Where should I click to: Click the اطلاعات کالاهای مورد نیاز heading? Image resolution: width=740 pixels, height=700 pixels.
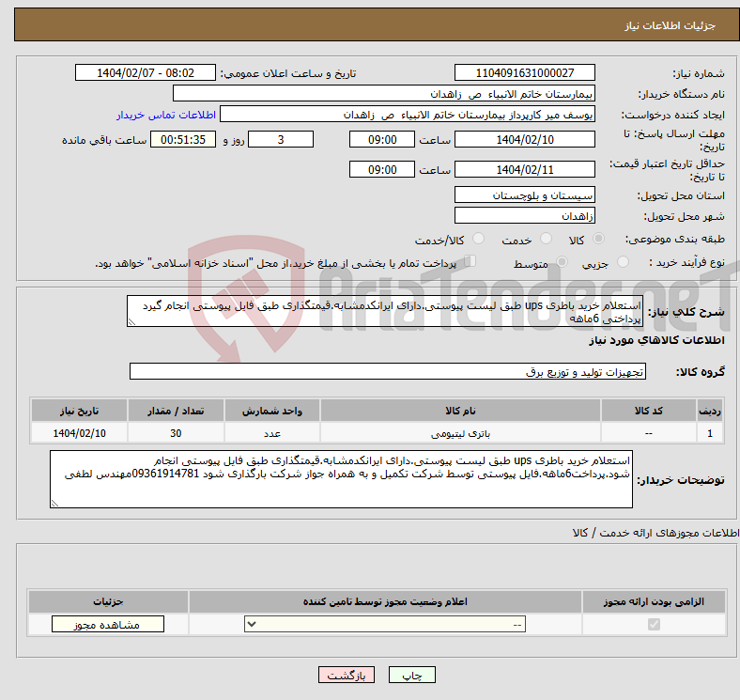[x=656, y=340]
